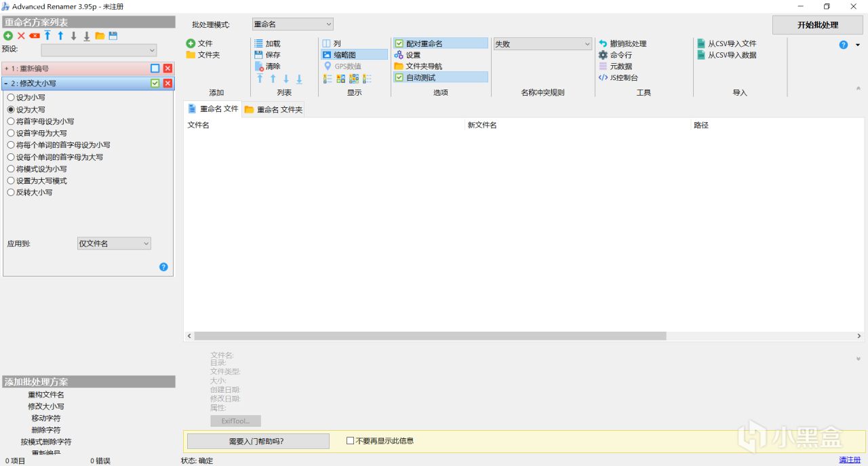
Task: Open dropdown arrow beside help icon
Action: pyautogui.click(x=858, y=45)
